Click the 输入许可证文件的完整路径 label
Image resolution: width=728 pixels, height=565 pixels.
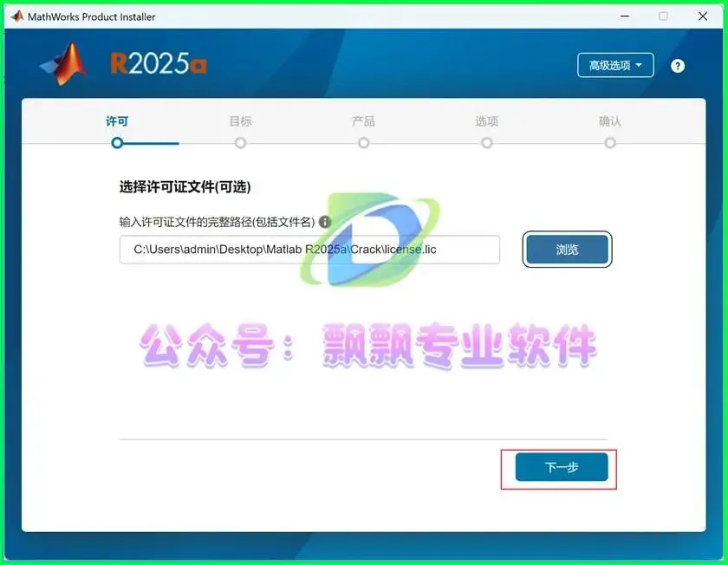[217, 222]
